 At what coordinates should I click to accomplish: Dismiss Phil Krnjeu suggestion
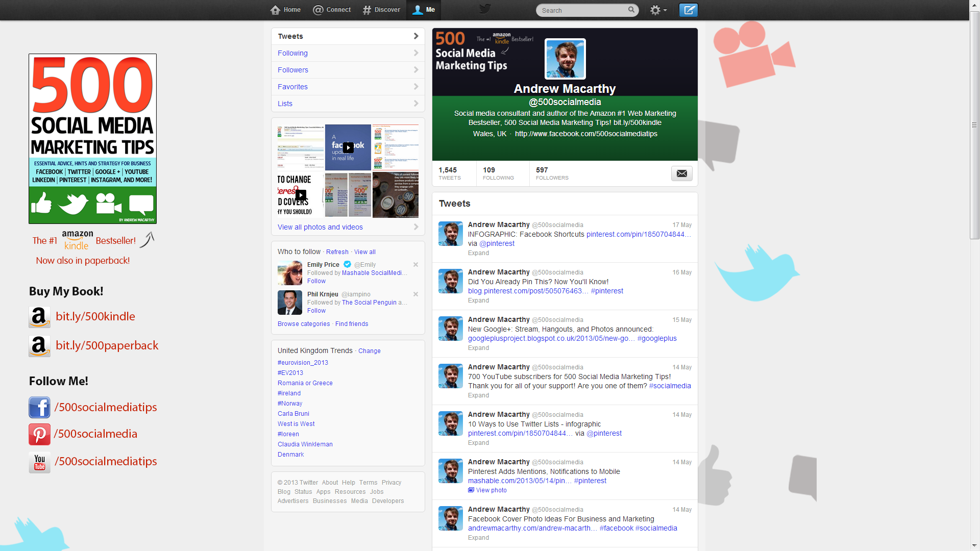pyautogui.click(x=415, y=294)
